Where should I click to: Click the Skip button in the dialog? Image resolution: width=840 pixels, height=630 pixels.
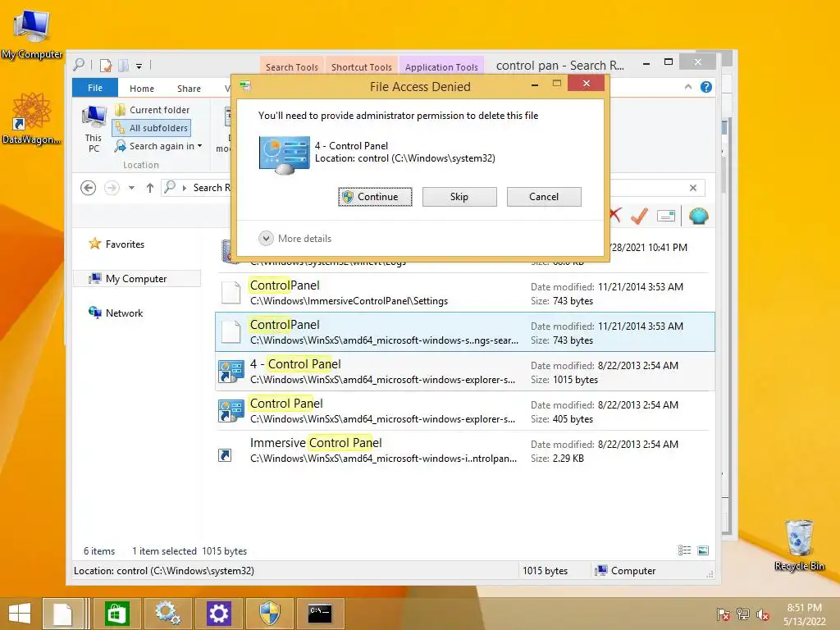tap(459, 197)
